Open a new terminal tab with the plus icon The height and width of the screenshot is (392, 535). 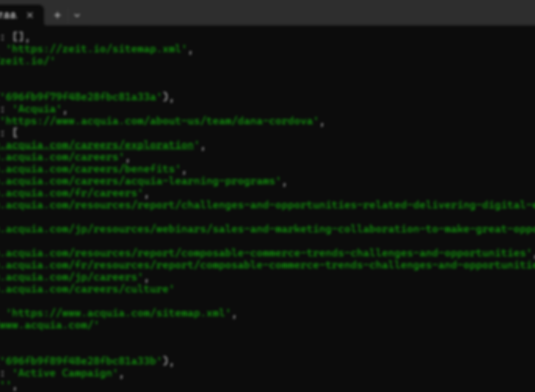pyautogui.click(x=57, y=15)
